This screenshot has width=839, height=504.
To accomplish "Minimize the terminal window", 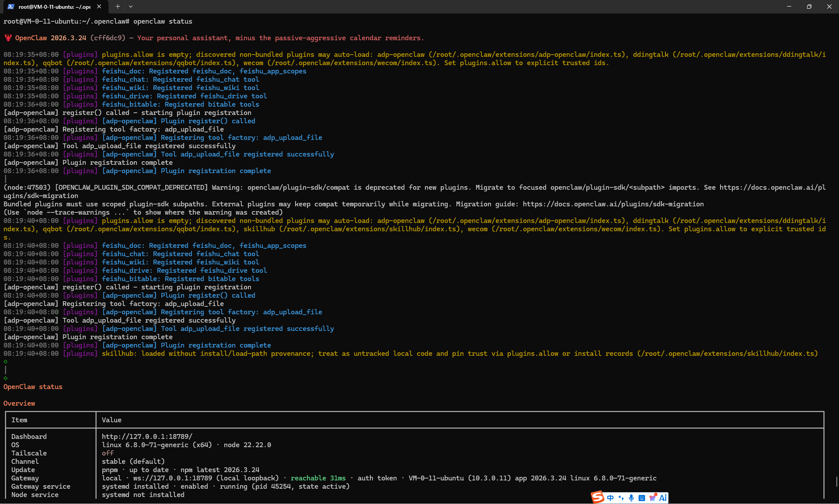I will coord(789,7).
